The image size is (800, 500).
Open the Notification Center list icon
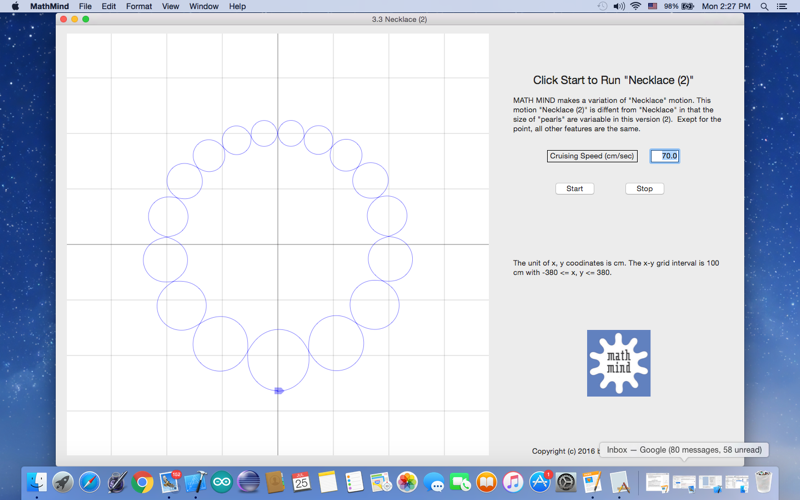781,6
